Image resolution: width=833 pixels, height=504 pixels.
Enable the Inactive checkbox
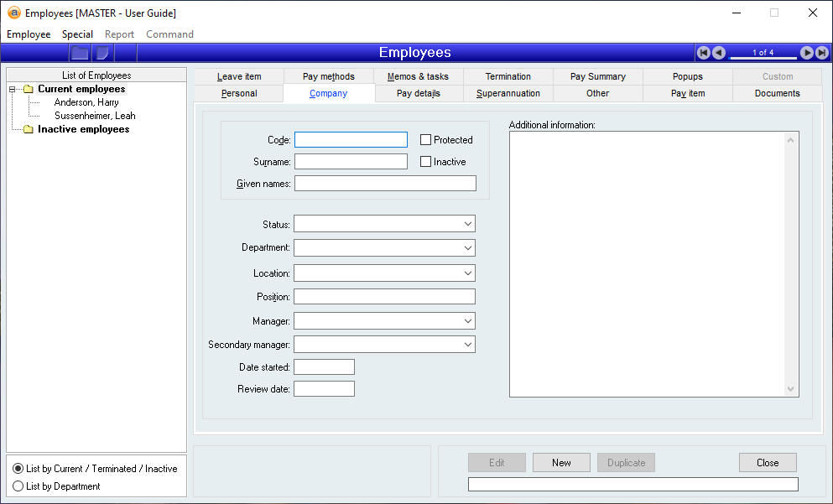(x=426, y=162)
